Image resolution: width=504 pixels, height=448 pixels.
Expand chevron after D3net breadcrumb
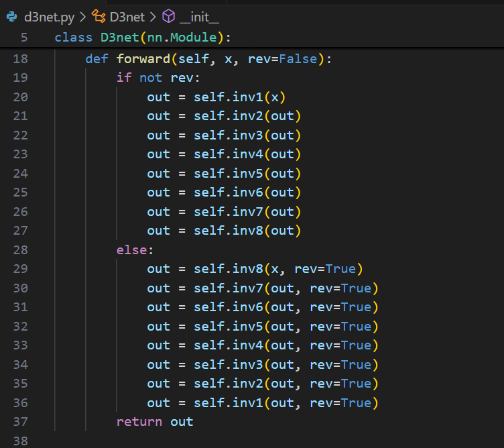pos(153,17)
